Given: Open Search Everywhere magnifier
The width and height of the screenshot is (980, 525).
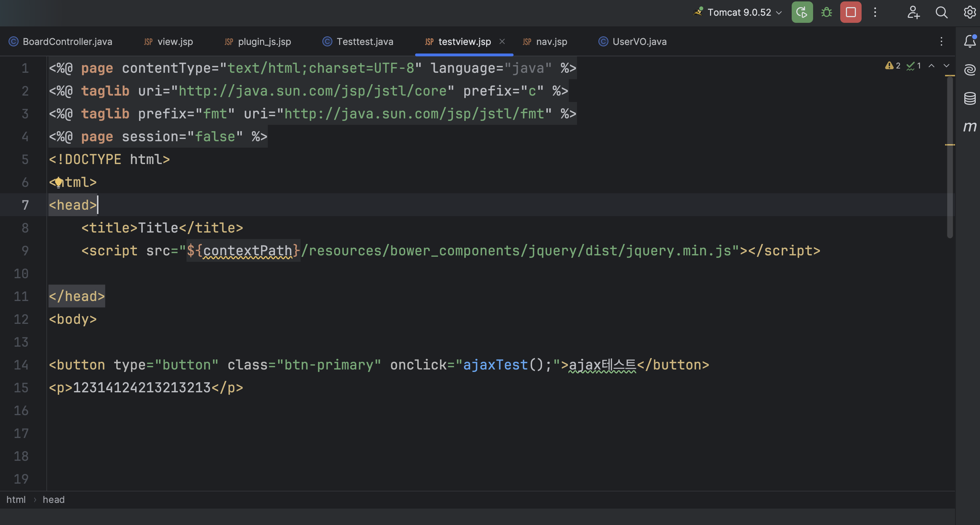Looking at the screenshot, I should click(x=941, y=12).
